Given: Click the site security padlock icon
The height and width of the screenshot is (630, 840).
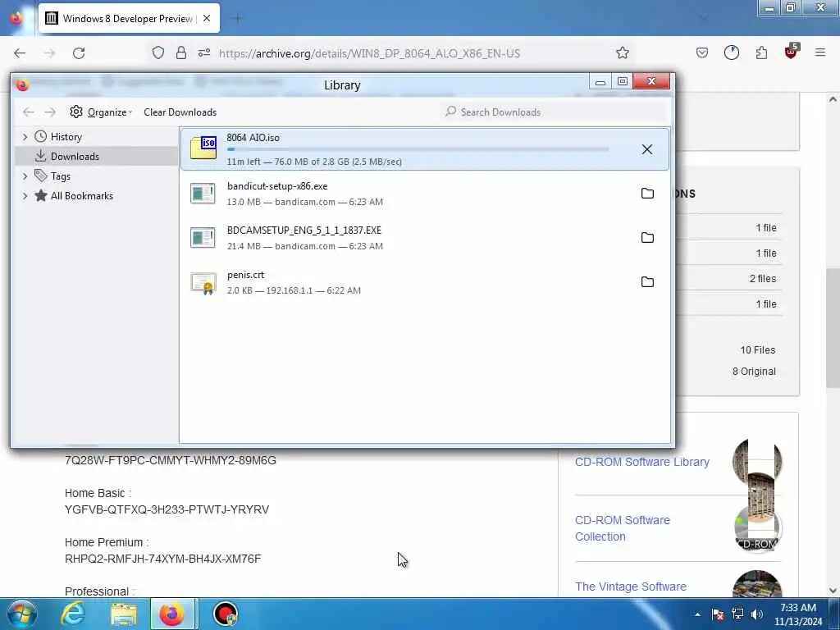Looking at the screenshot, I should pyautogui.click(x=181, y=52).
